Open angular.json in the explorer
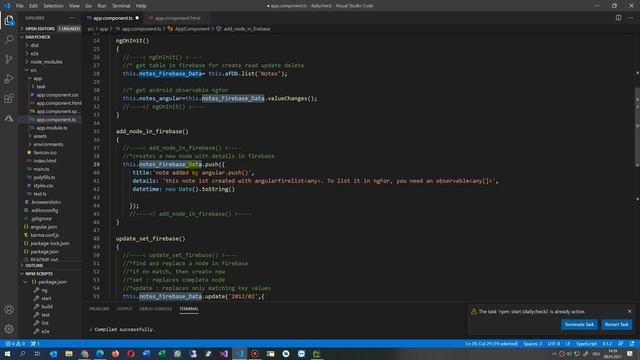640x360 pixels. (44, 227)
